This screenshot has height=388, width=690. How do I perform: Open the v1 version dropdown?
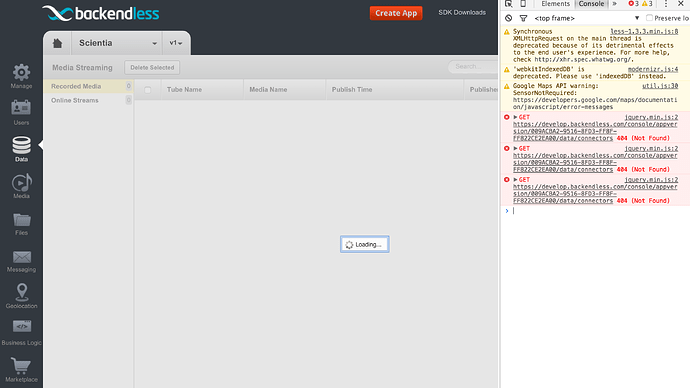click(176, 43)
